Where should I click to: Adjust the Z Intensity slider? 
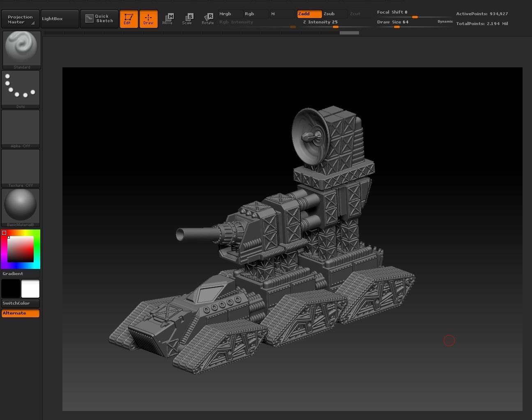(x=335, y=23)
